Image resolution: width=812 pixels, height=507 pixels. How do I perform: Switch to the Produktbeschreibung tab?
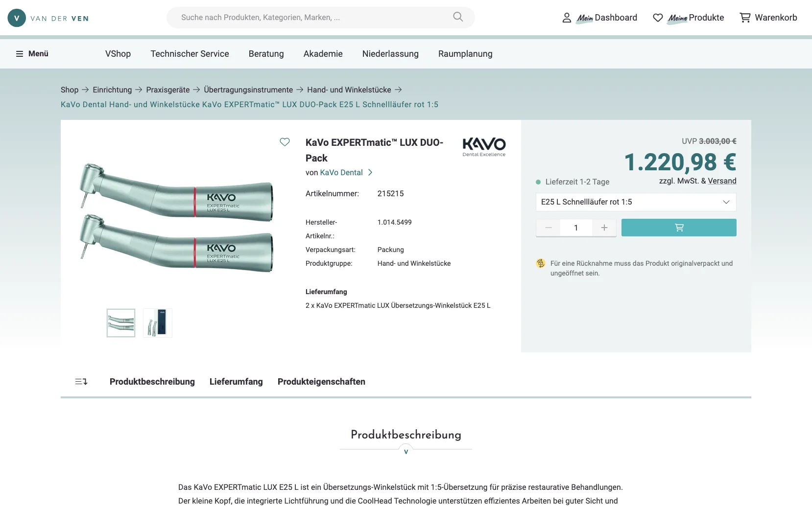tap(152, 382)
